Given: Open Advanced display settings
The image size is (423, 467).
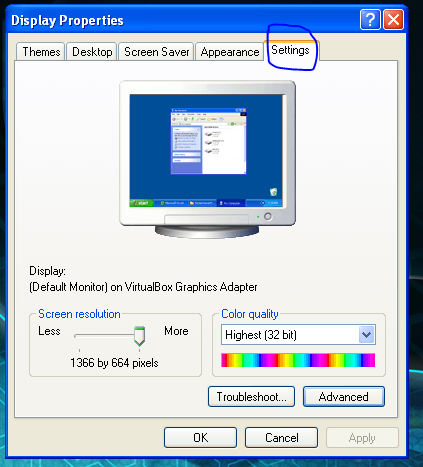Looking at the screenshot, I should [344, 396].
